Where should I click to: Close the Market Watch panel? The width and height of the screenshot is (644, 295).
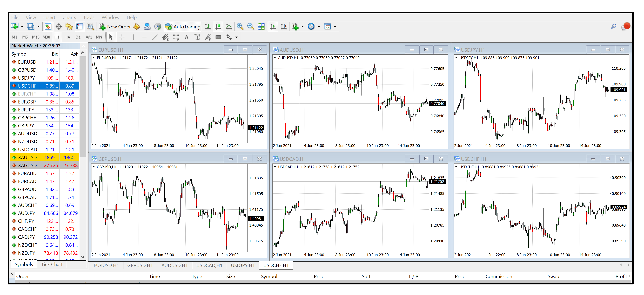tap(83, 46)
